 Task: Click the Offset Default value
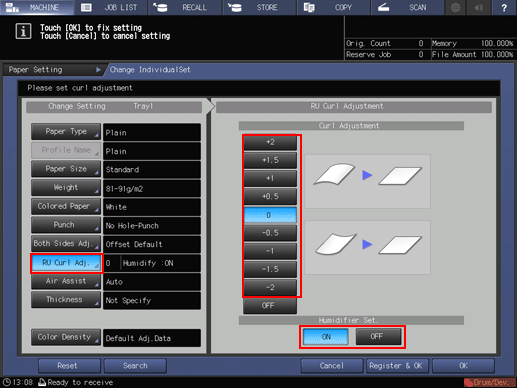pos(152,244)
